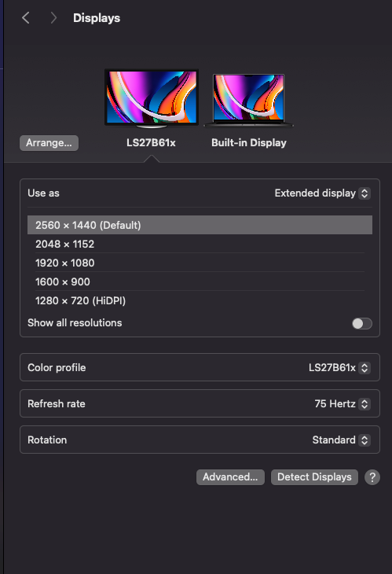
Task: Click the Arrange... button
Action: click(49, 143)
